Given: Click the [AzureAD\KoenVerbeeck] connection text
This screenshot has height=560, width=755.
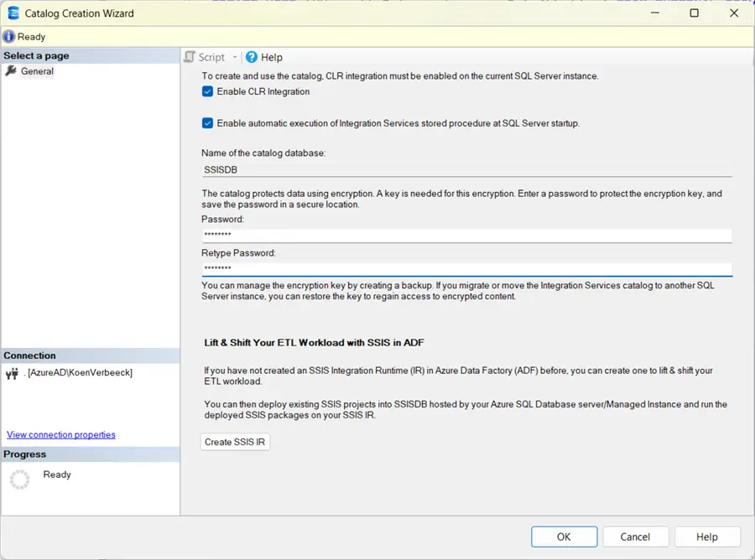Looking at the screenshot, I should [x=80, y=373].
